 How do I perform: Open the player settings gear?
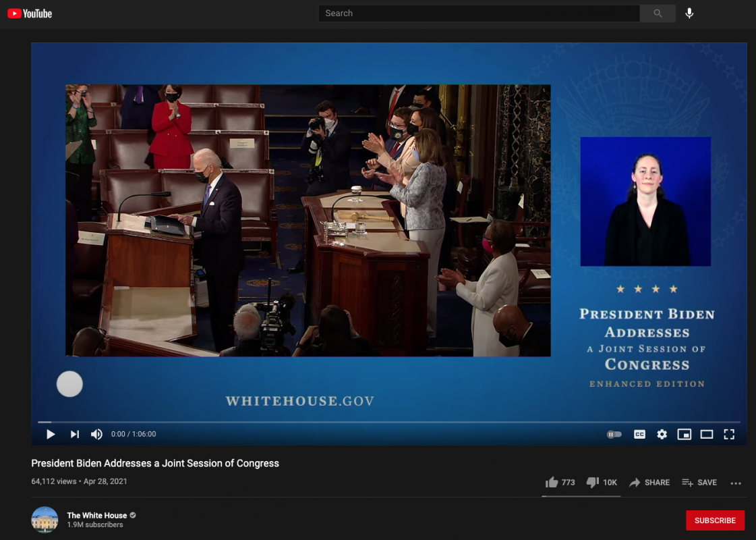662,434
